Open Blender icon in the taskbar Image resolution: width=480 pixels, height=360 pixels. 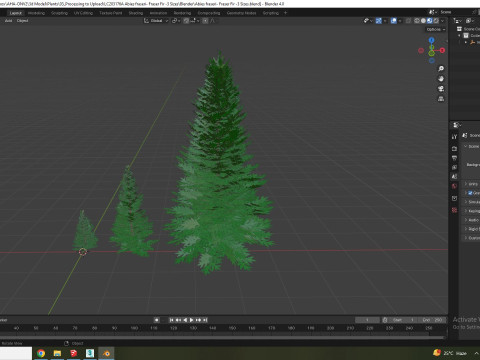(106, 353)
